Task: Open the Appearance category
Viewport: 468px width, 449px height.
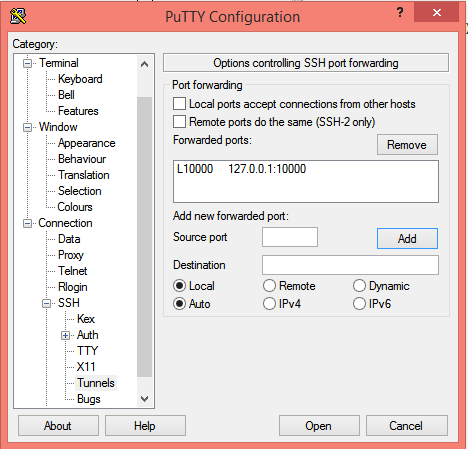Action: [x=87, y=143]
